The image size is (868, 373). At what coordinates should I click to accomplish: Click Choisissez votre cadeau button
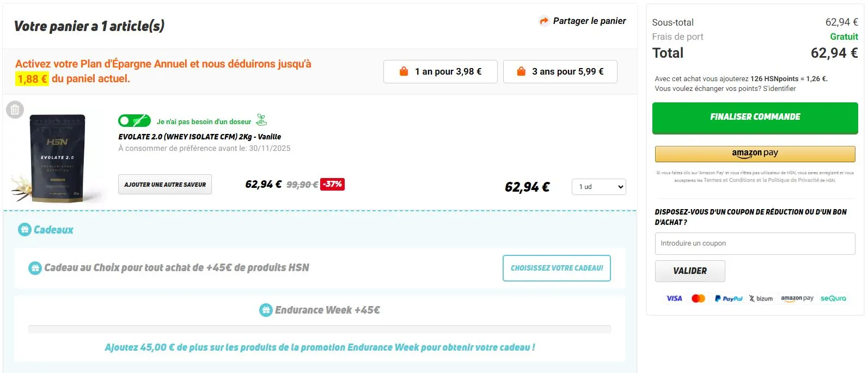tap(557, 268)
